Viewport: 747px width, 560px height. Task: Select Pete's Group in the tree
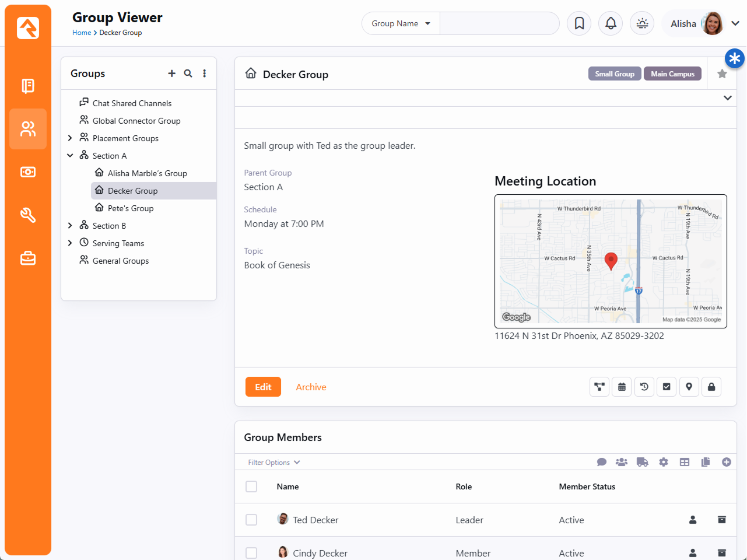(131, 208)
